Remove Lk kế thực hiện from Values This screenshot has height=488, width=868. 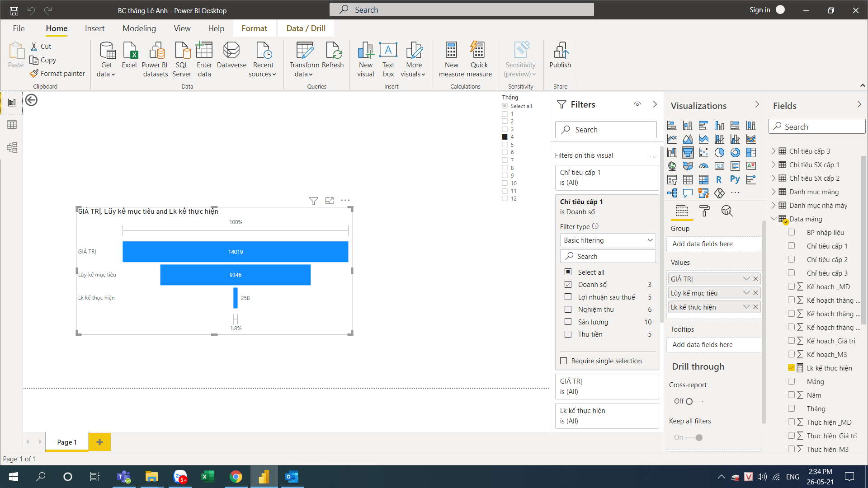[755, 307]
